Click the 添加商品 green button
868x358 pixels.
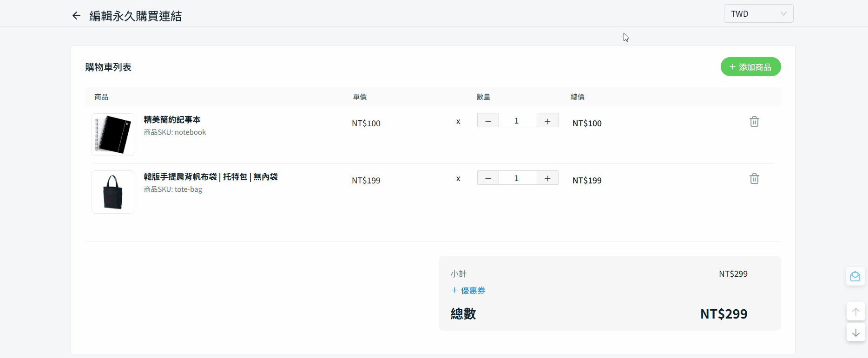tap(750, 67)
